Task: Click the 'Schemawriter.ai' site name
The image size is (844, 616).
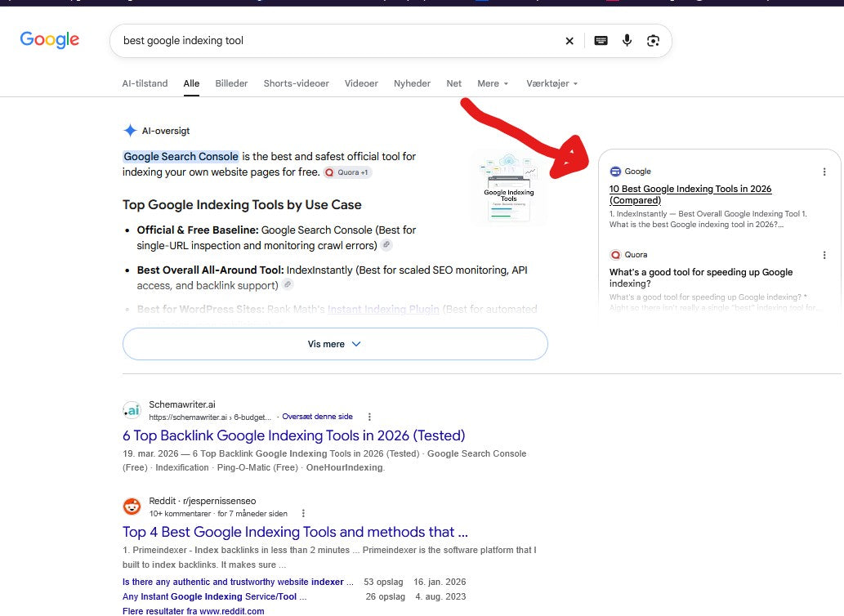Action: click(x=182, y=404)
